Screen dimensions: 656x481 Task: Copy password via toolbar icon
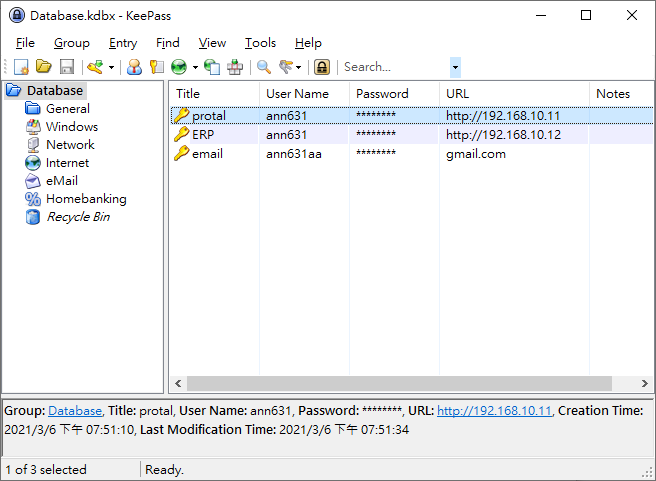157,67
